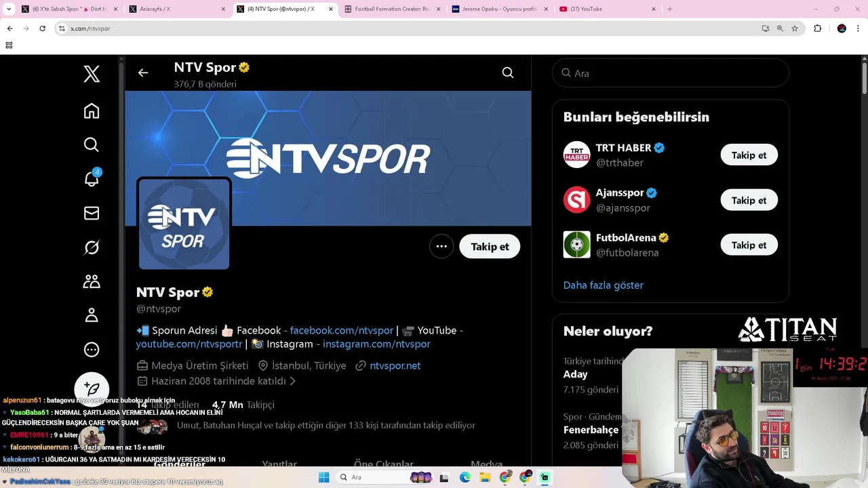Follow NTV Spor with Takip et
Screen dimensions: 868x488
click(490, 246)
